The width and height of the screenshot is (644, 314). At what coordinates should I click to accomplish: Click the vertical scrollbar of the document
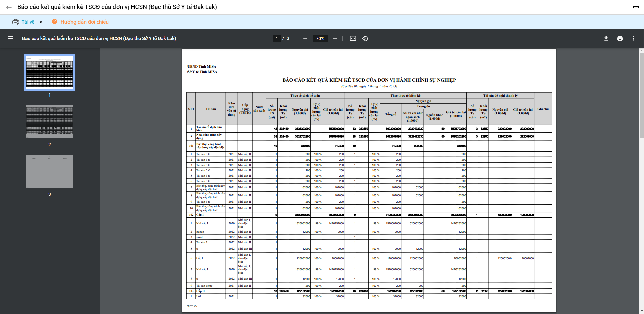coord(642,96)
